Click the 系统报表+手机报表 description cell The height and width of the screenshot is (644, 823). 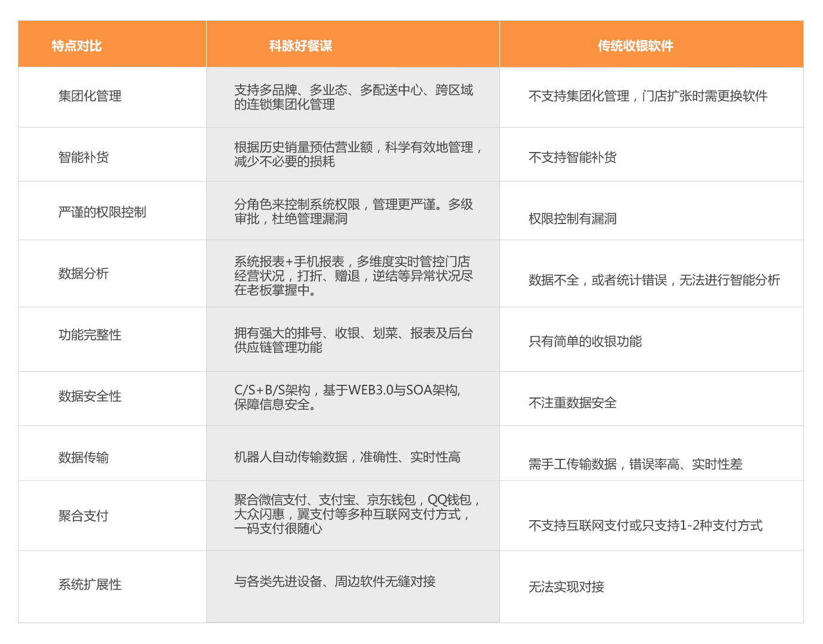(353, 273)
